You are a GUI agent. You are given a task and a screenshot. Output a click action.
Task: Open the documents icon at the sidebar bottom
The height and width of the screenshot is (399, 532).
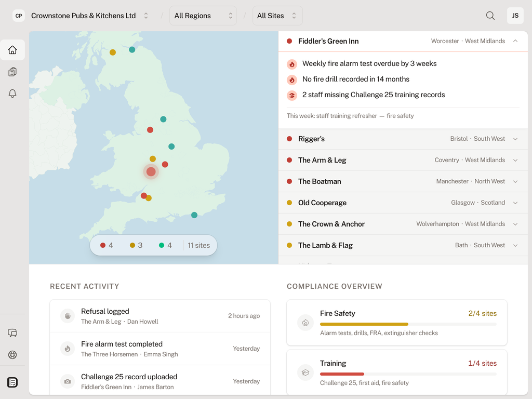12,382
